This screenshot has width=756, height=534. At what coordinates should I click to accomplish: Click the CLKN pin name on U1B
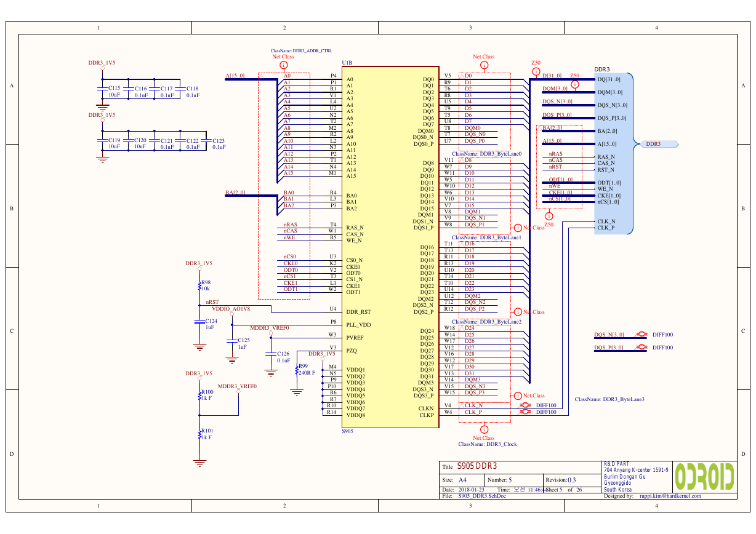coord(427,408)
